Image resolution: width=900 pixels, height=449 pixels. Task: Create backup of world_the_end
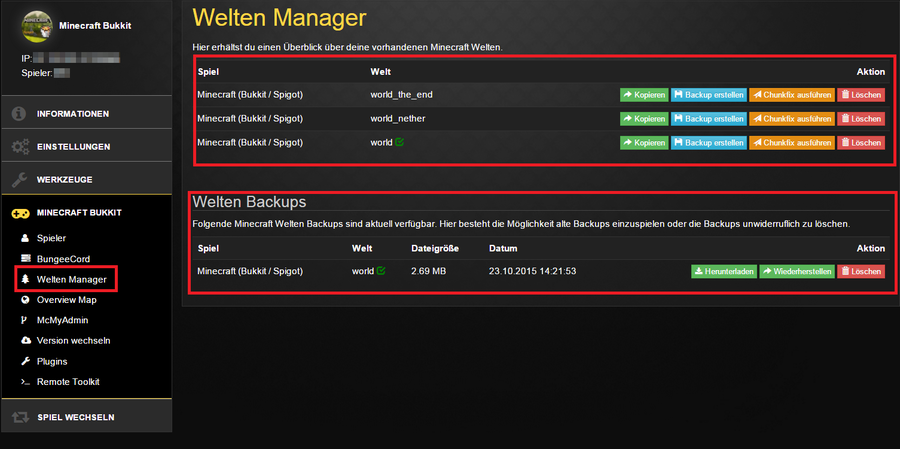click(x=709, y=95)
